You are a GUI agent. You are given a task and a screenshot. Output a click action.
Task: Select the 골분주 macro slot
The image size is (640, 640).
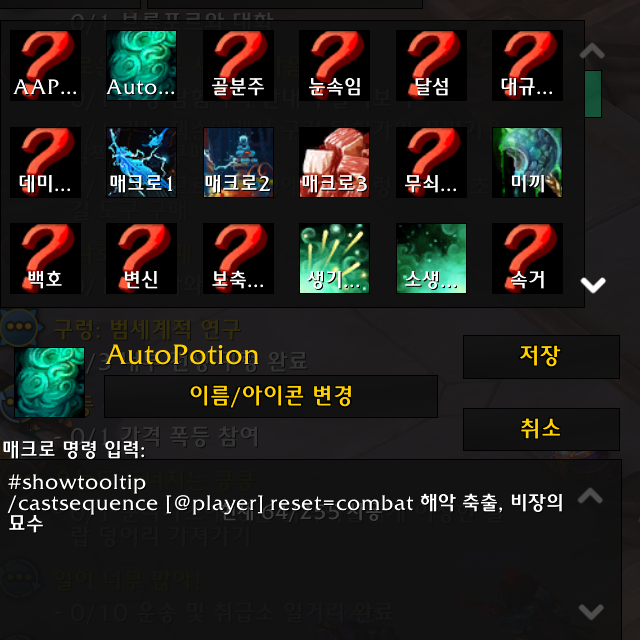pos(238,65)
